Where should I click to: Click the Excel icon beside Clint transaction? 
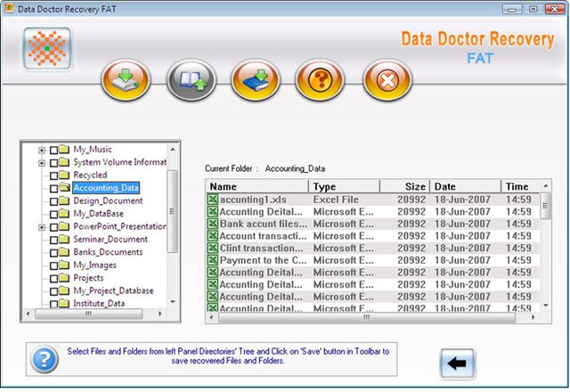pos(213,248)
